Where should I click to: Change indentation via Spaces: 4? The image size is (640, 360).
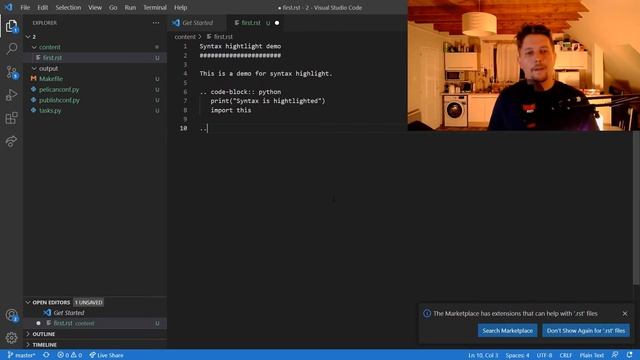[x=517, y=355]
